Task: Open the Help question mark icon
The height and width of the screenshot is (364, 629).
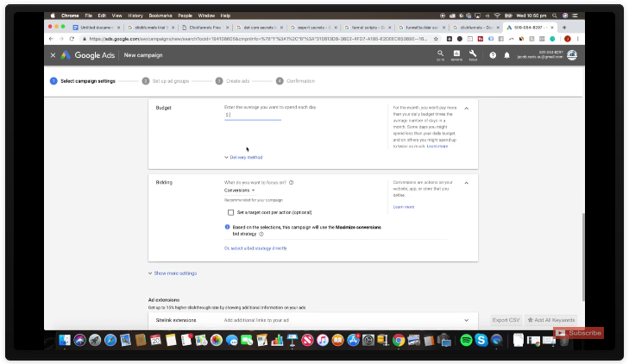Action: click(493, 55)
